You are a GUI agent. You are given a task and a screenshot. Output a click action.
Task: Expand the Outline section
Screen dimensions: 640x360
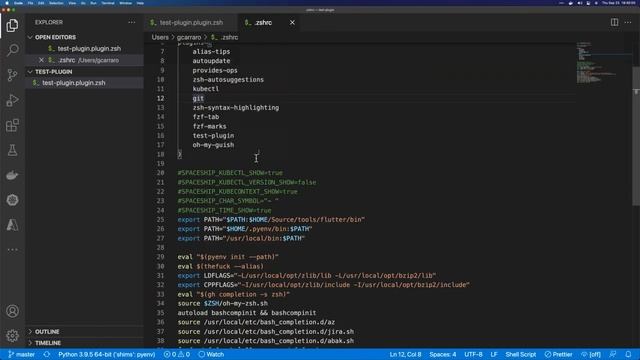tap(47, 332)
